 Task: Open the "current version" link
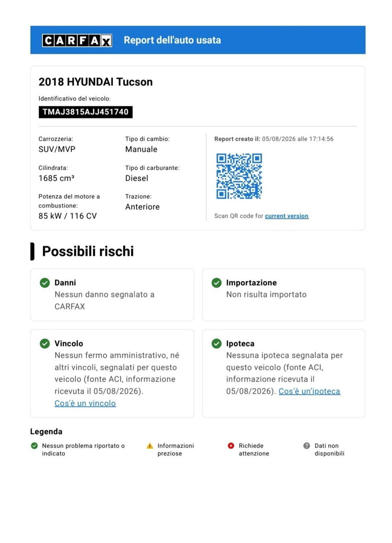point(286,216)
